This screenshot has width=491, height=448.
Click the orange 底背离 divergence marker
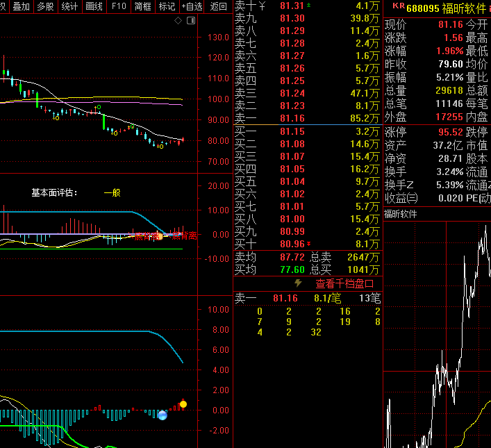[x=160, y=236]
